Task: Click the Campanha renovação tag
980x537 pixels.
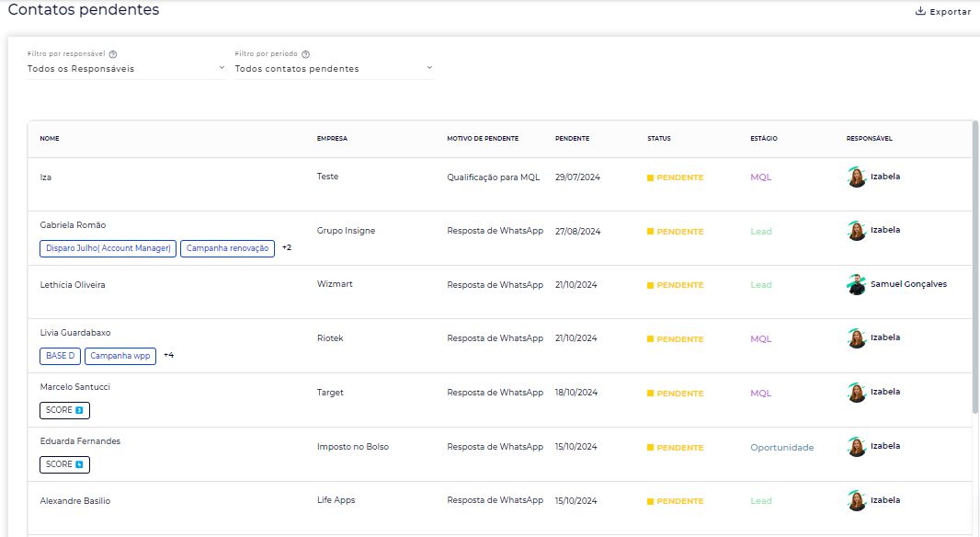Action: [227, 248]
